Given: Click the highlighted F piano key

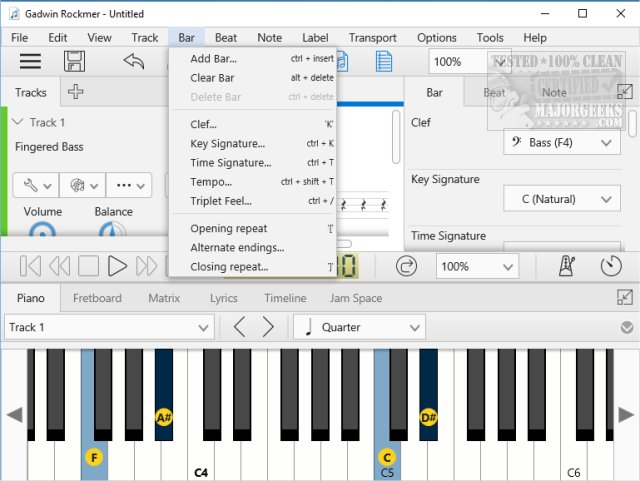Looking at the screenshot, I should (x=94, y=457).
